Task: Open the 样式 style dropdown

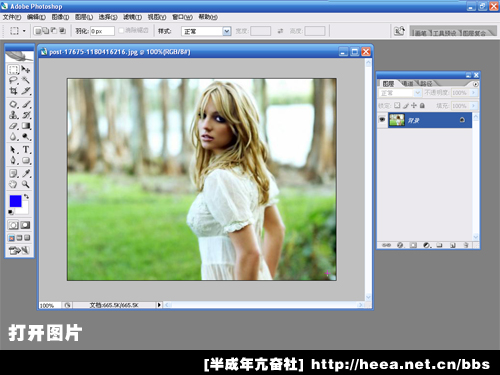Action: (x=227, y=31)
